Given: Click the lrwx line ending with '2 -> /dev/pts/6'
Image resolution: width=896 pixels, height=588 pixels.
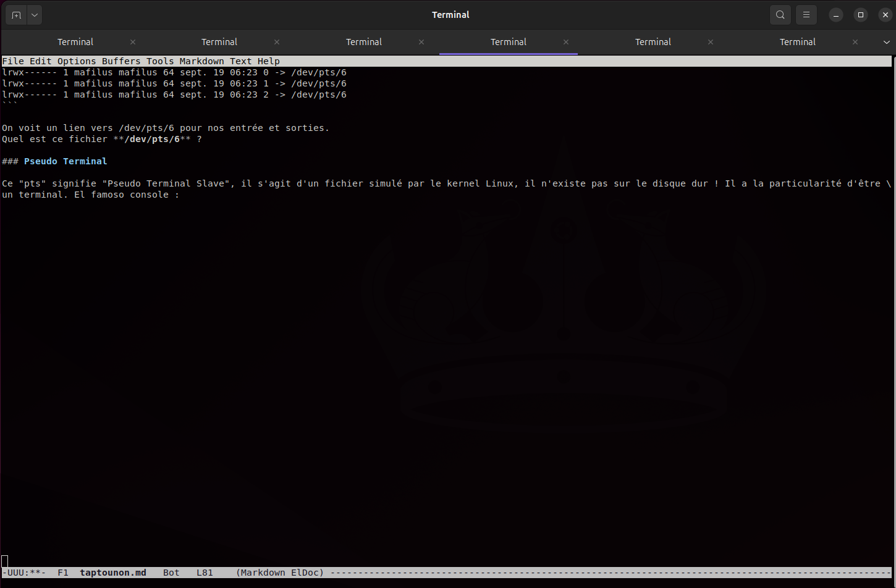Looking at the screenshot, I should [174, 94].
